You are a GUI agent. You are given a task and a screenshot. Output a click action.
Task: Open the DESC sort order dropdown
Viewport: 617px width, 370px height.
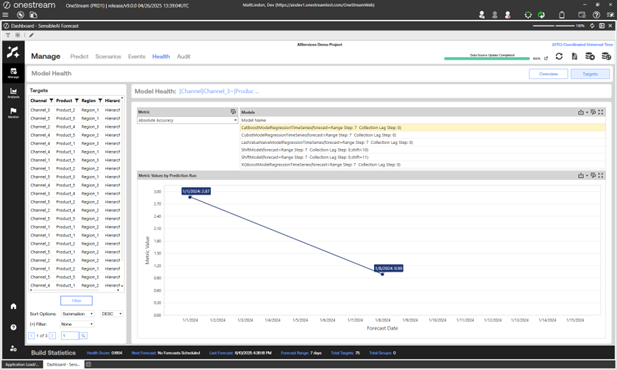(112, 314)
